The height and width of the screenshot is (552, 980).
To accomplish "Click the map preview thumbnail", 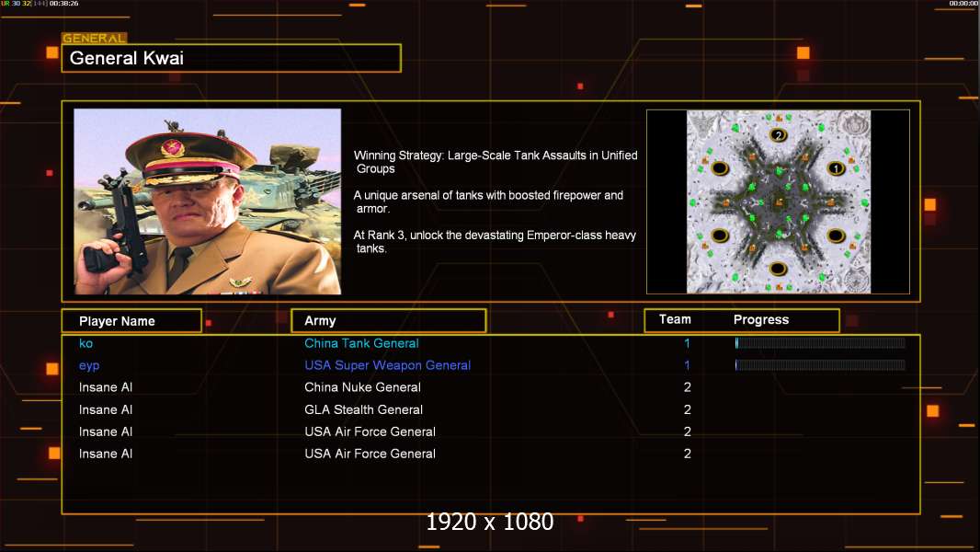I will pyautogui.click(x=778, y=201).
